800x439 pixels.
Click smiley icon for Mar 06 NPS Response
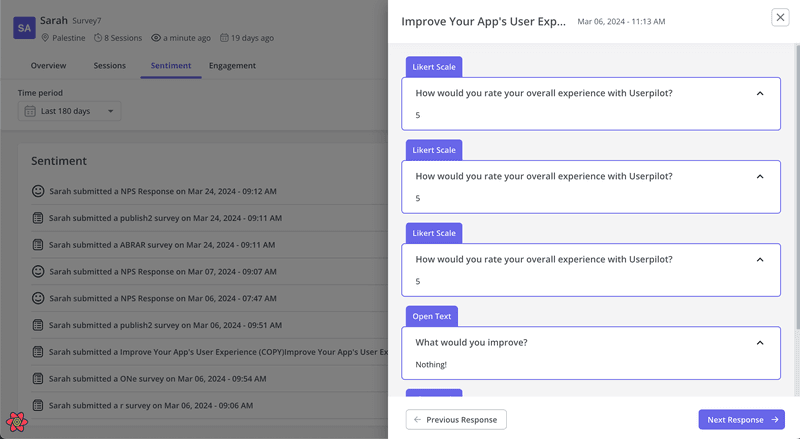point(38,298)
